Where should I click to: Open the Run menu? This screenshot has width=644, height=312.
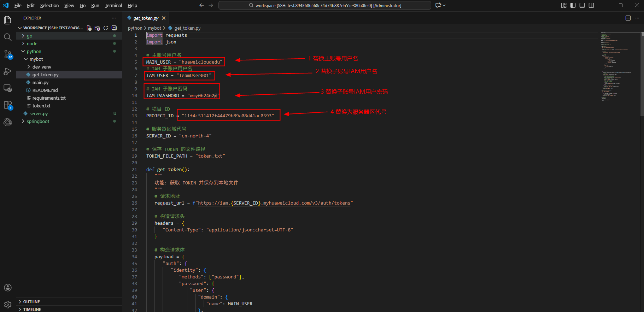[95, 5]
